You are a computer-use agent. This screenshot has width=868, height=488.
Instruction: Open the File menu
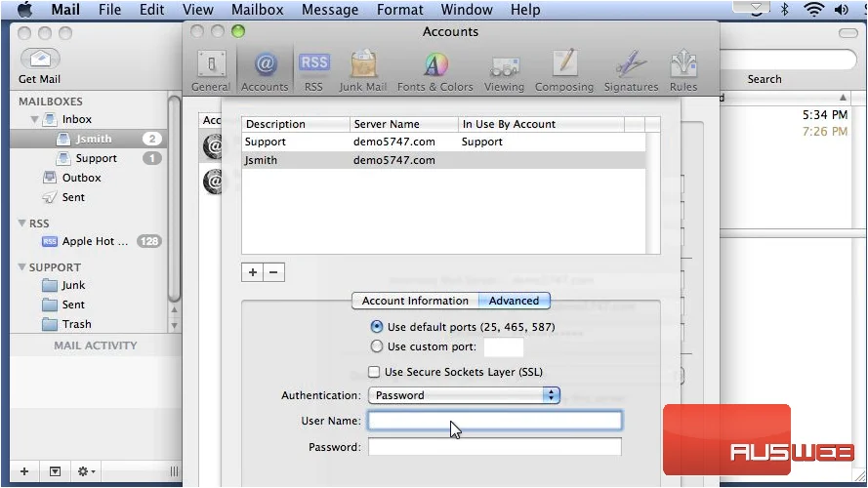pos(109,10)
